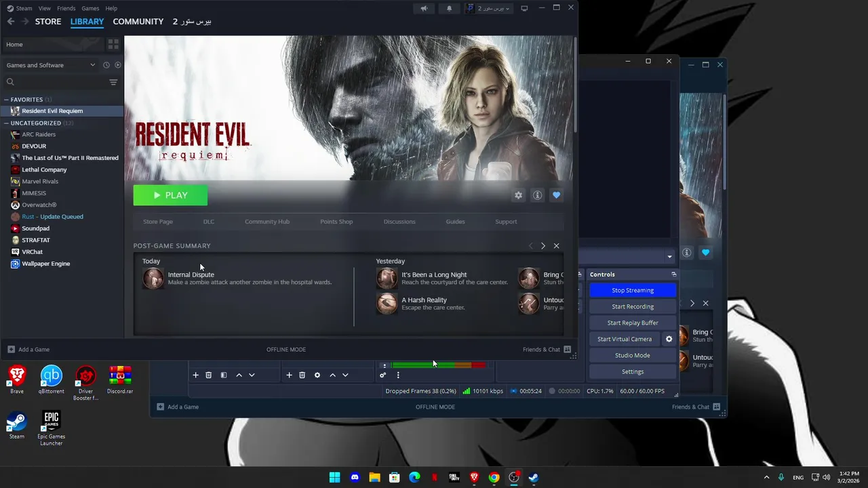Open the account name dropdown
This screenshot has width=868, height=488.
(x=488, y=8)
